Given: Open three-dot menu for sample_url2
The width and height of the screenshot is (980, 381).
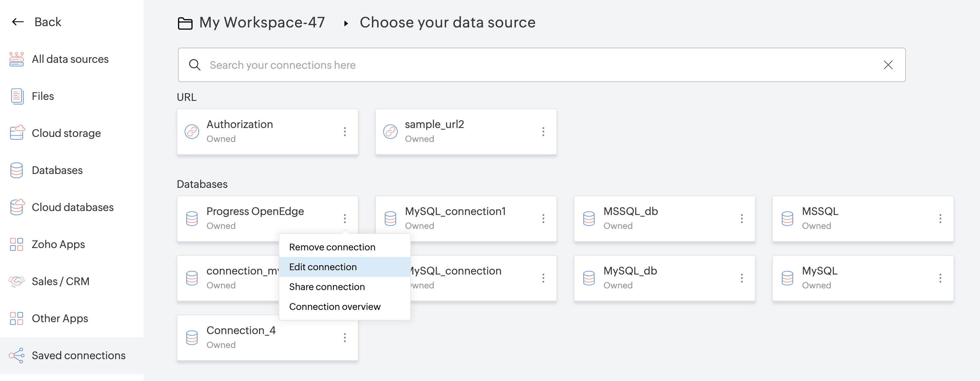Looking at the screenshot, I should 543,132.
